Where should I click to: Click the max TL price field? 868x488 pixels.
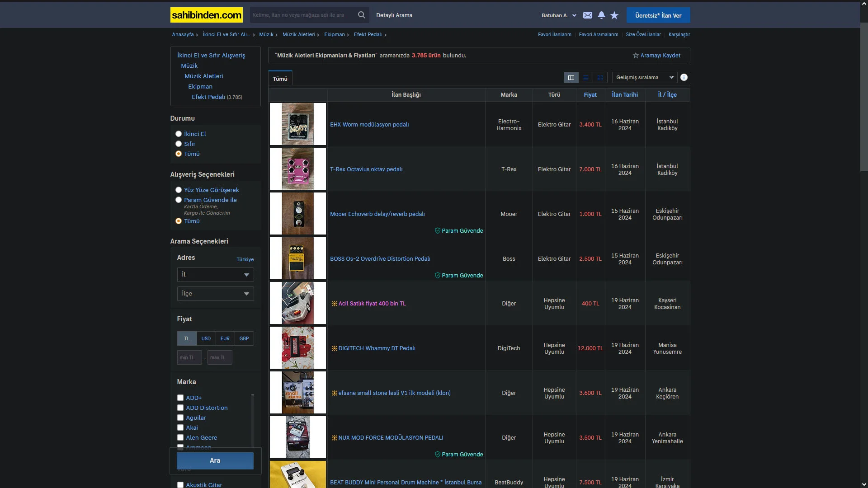pos(220,357)
